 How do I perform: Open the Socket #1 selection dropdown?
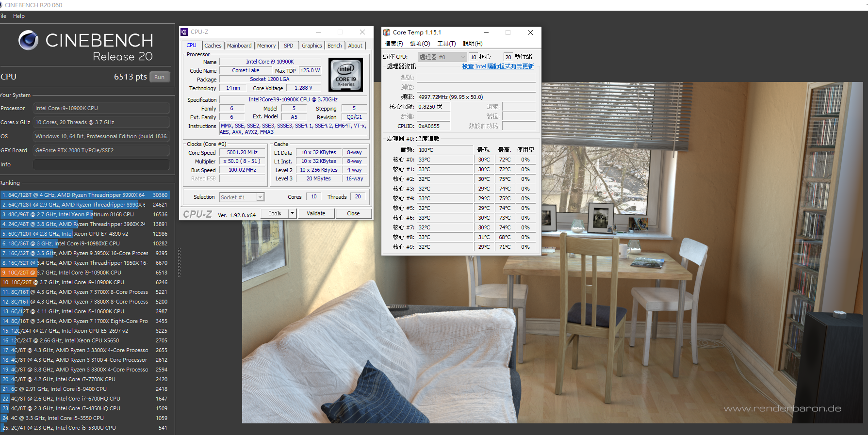click(x=242, y=197)
